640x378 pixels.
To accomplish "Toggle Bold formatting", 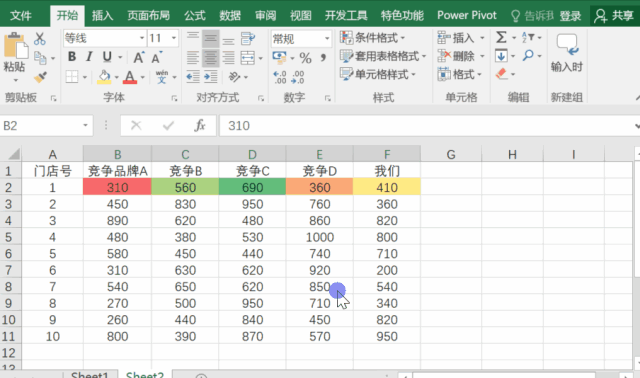I will pyautogui.click(x=72, y=57).
